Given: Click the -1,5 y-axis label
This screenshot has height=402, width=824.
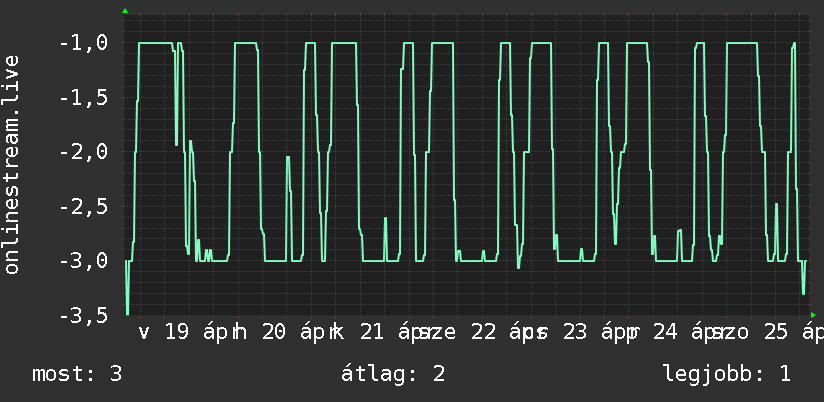Looking at the screenshot, I should point(84,98).
